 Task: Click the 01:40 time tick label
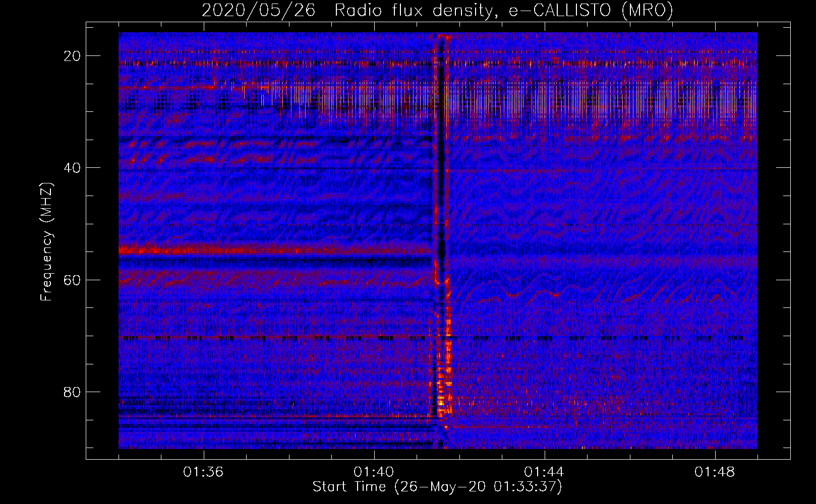click(374, 472)
